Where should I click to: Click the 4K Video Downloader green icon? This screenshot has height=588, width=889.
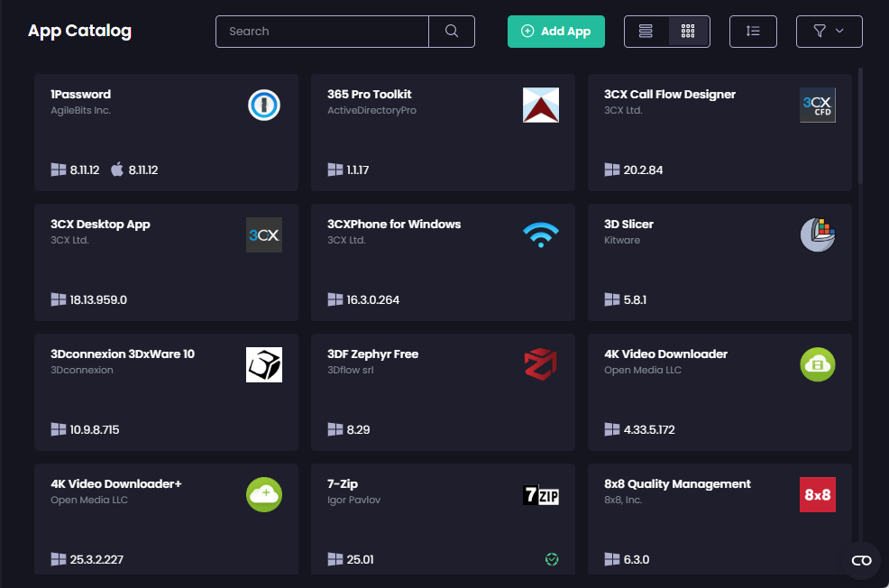[x=817, y=364]
